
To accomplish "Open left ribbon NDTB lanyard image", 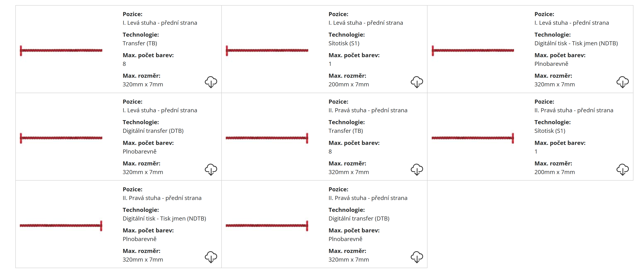I will click(x=472, y=50).
